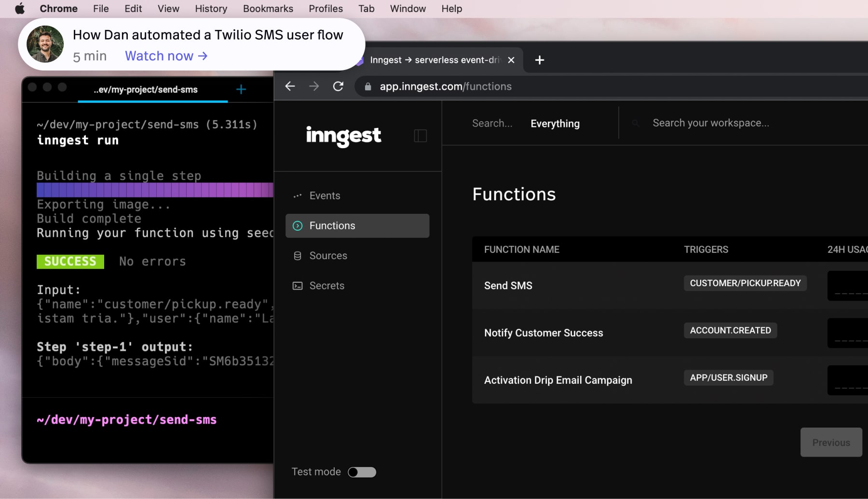This screenshot has width=868, height=499.
Task: Click the terminal build progress bar
Action: pos(155,190)
